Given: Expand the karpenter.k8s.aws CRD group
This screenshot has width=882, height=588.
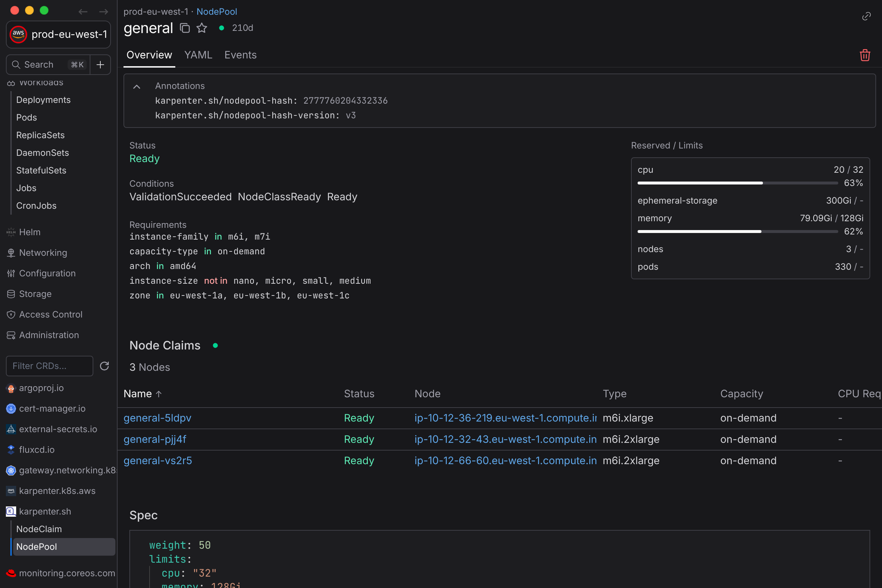Looking at the screenshot, I should pyautogui.click(x=57, y=491).
